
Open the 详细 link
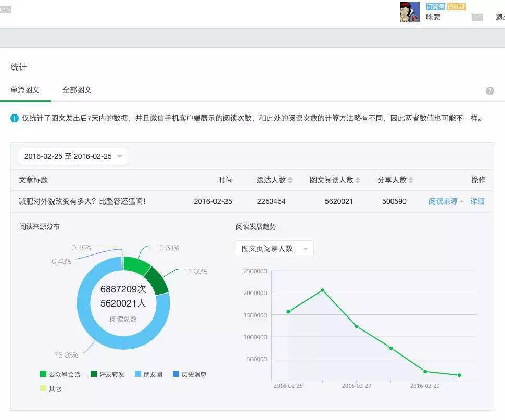(x=477, y=201)
